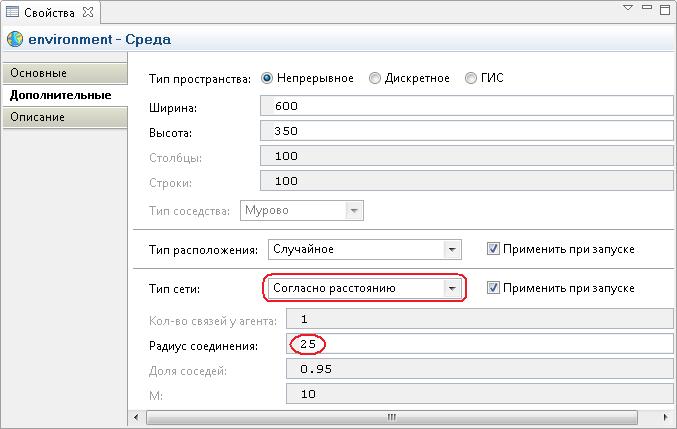Toggle Применить при запуске for Тип расположения

493,249
